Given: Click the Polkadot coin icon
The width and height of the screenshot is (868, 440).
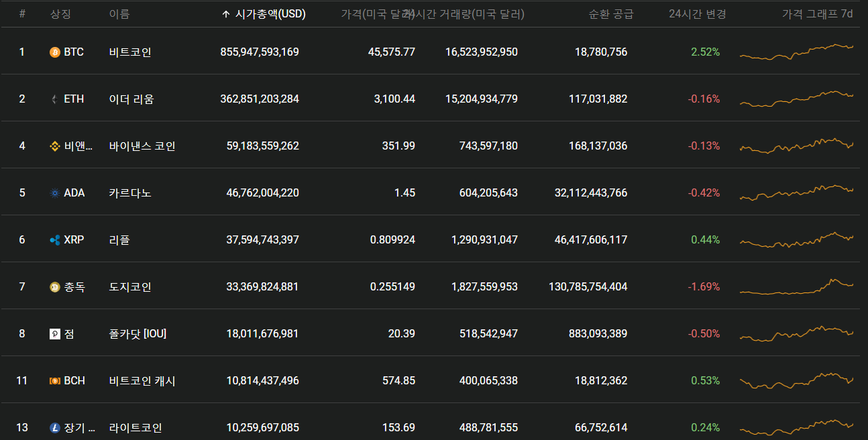Looking at the screenshot, I should [55, 333].
